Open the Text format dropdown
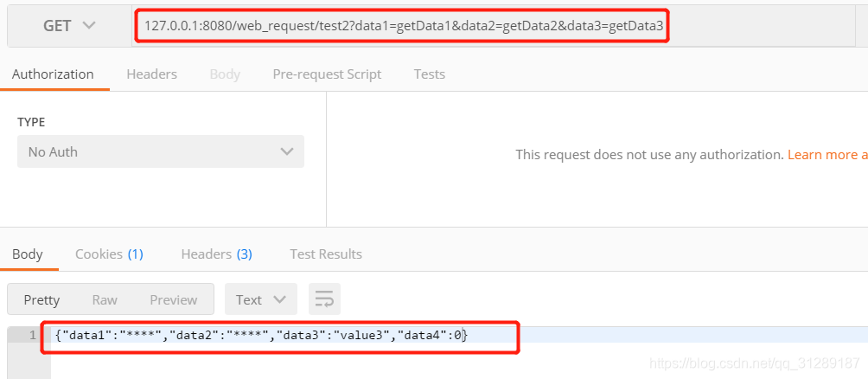868x379 pixels. [x=261, y=299]
